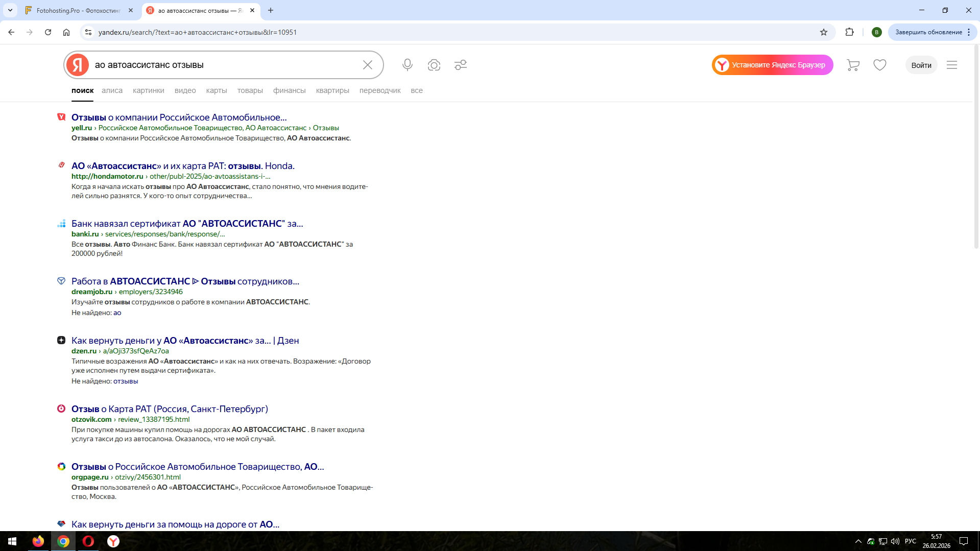
Task: Start voice search with microphone icon
Action: [x=408, y=65]
